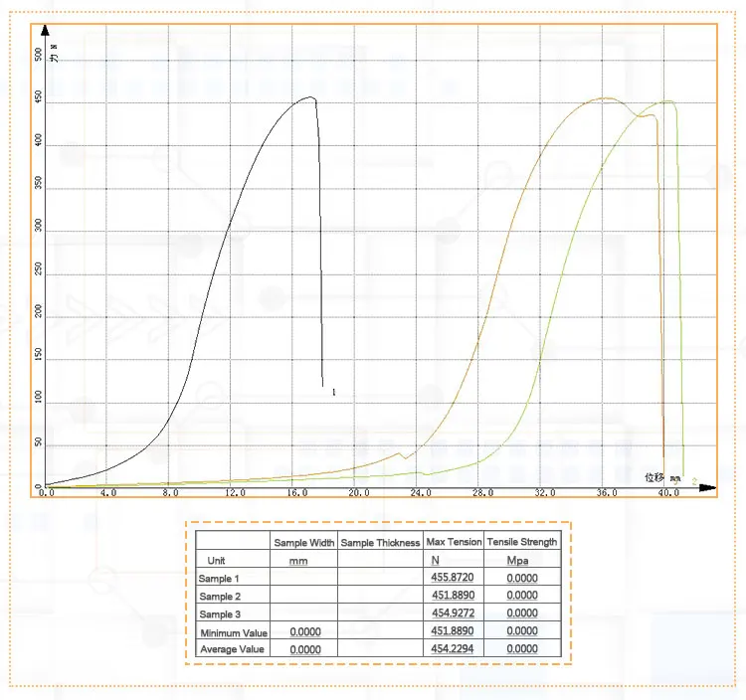Select the 'Mpa' unit under Tensile Strength
746x700 pixels.
coord(517,560)
